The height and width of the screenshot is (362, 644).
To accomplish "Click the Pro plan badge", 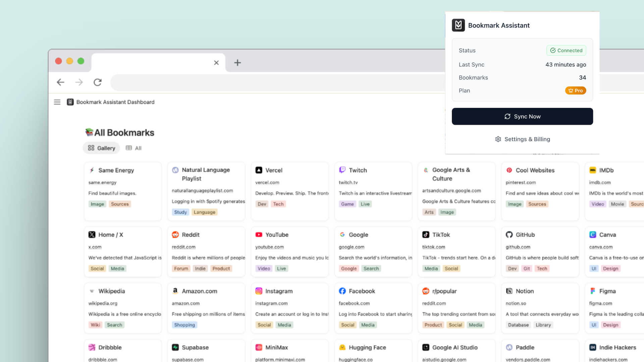I will coord(576,90).
